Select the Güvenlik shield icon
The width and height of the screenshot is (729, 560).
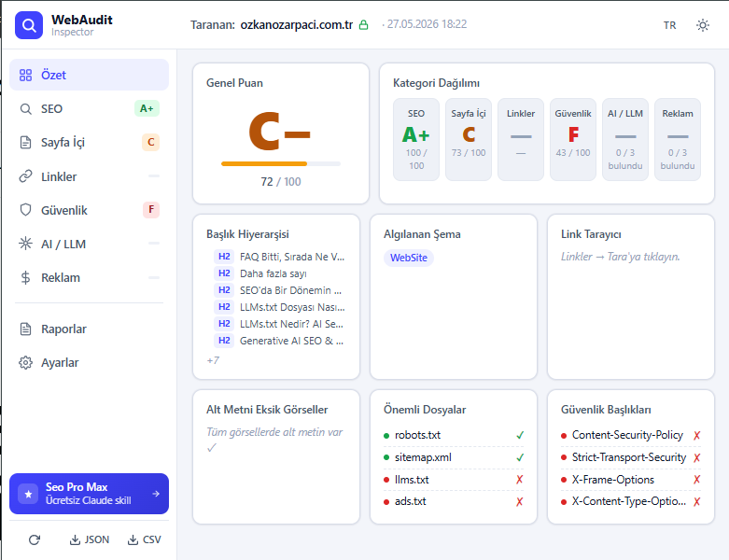[x=25, y=210]
